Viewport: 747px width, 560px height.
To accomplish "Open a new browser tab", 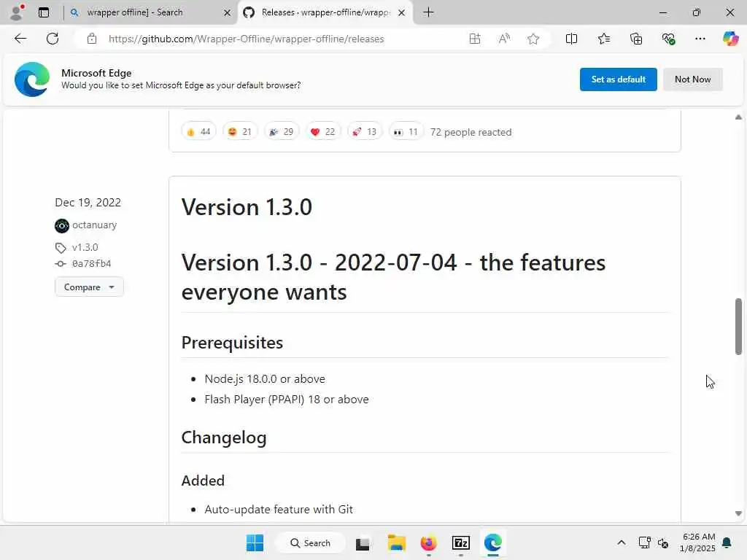I will pos(428,12).
